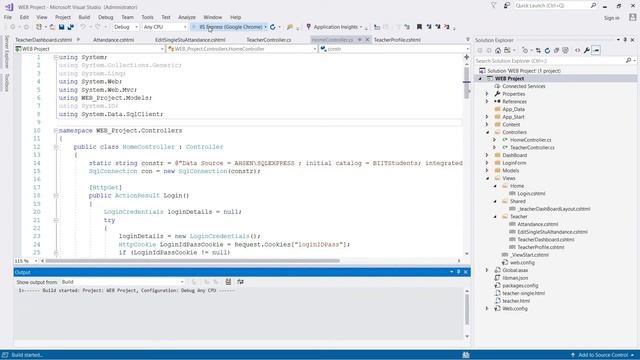Click the Home icon in Solution Explorer
Image resolution: width=640 pixels, height=360 pixels.
(498, 50)
